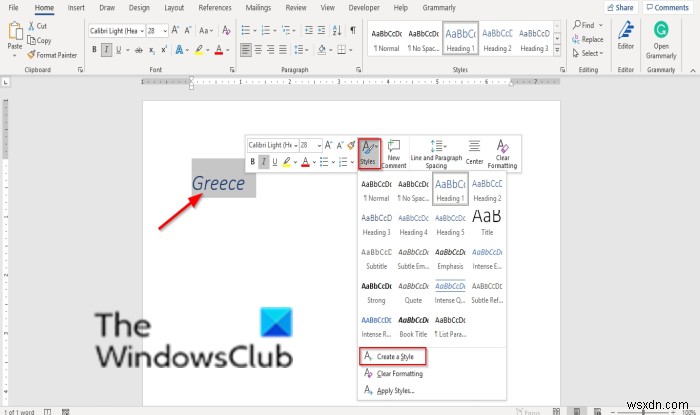The height and width of the screenshot is (415, 700).
Task: Toggle Underline in the mini toolbar
Action: click(x=275, y=162)
